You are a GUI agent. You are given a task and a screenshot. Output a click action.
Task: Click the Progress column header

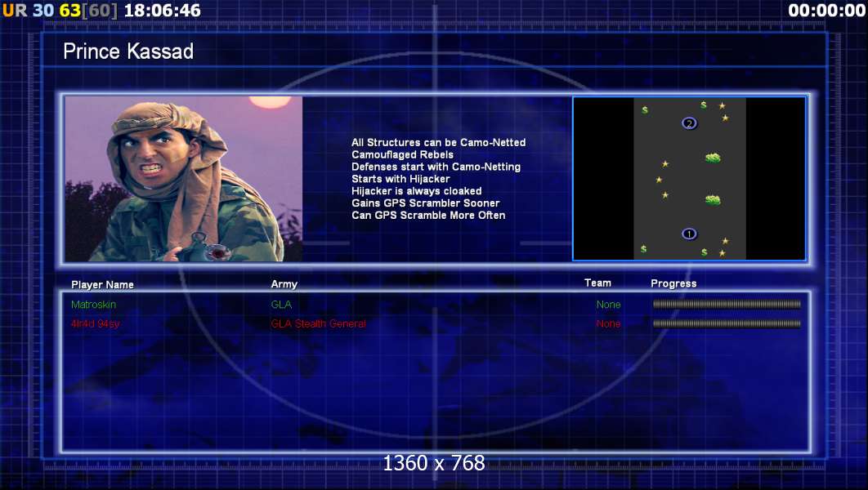pos(673,283)
